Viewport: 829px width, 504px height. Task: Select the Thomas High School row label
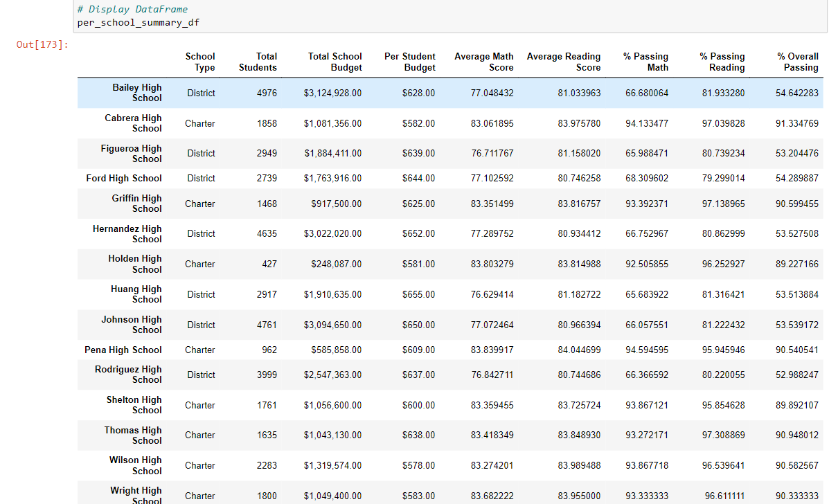click(x=133, y=435)
